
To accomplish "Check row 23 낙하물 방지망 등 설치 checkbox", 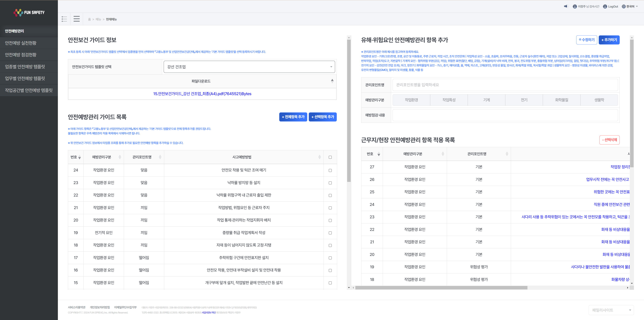I will click(x=330, y=183).
